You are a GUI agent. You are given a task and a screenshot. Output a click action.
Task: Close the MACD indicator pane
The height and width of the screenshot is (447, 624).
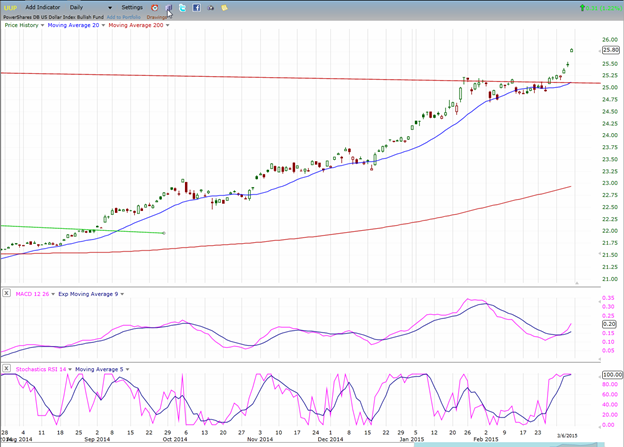6,292
